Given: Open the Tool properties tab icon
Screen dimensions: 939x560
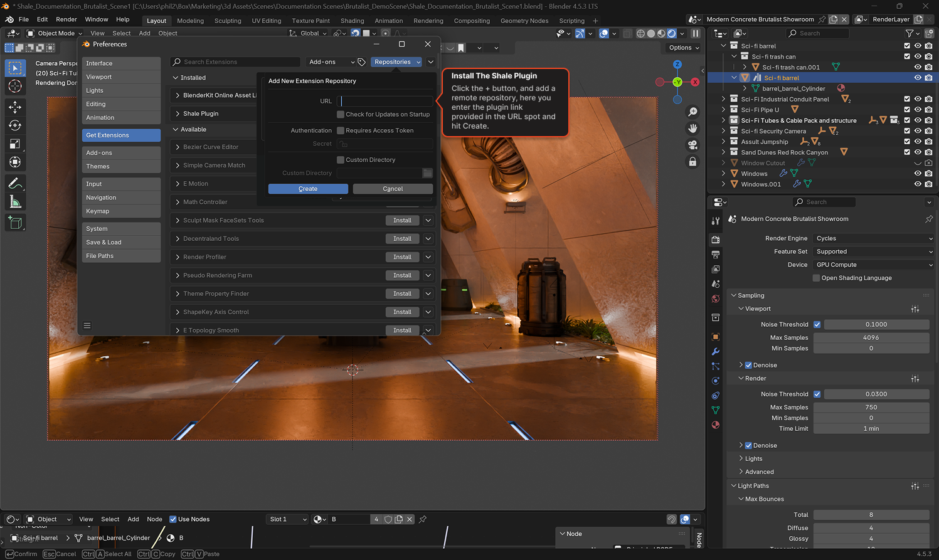Looking at the screenshot, I should 716,221.
